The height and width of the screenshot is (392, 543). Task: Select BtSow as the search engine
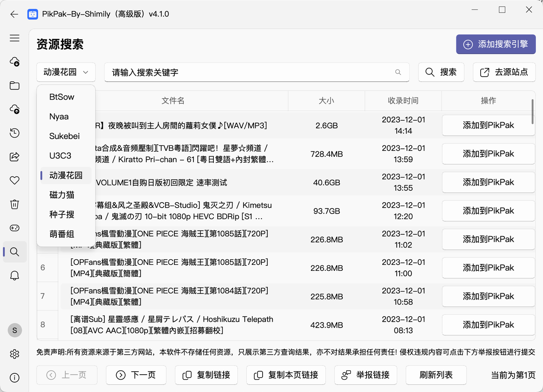point(62,97)
